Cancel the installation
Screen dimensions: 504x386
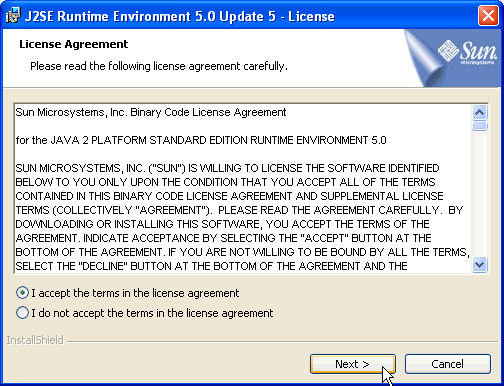[448, 364]
